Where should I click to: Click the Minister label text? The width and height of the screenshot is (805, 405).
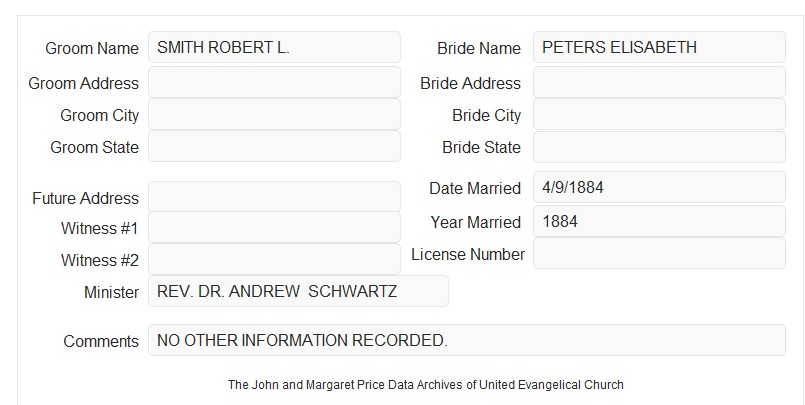coord(111,292)
